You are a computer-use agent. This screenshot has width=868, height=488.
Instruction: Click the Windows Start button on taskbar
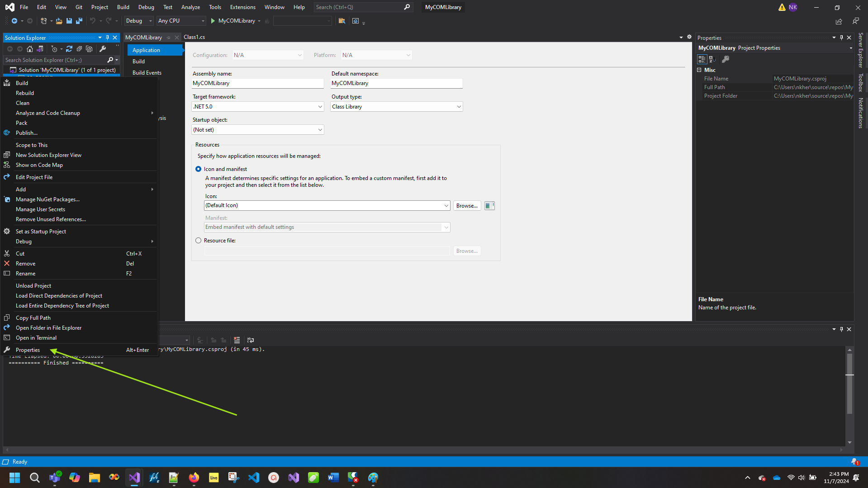click(x=15, y=478)
